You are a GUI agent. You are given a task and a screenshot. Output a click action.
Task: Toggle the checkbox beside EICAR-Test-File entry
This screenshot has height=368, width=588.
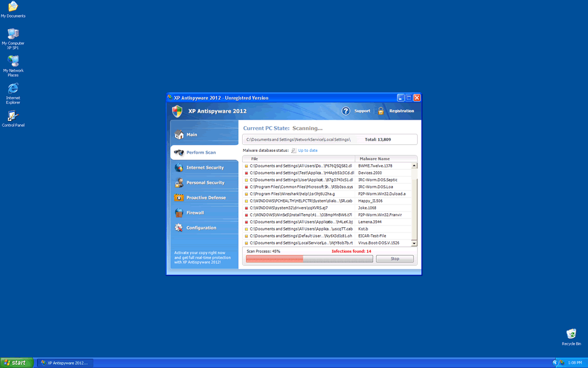click(x=246, y=236)
